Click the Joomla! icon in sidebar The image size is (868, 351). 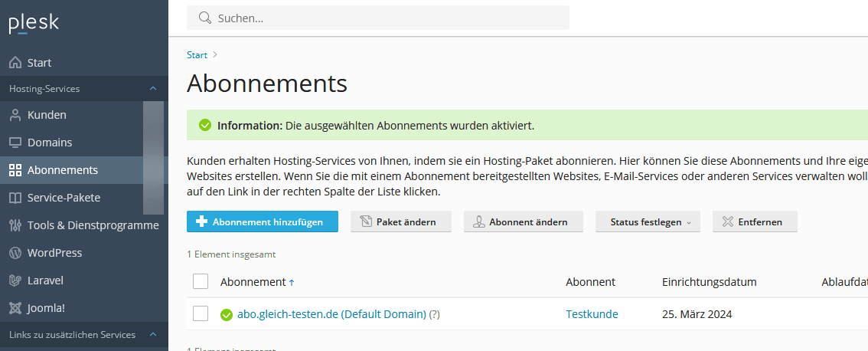15,308
